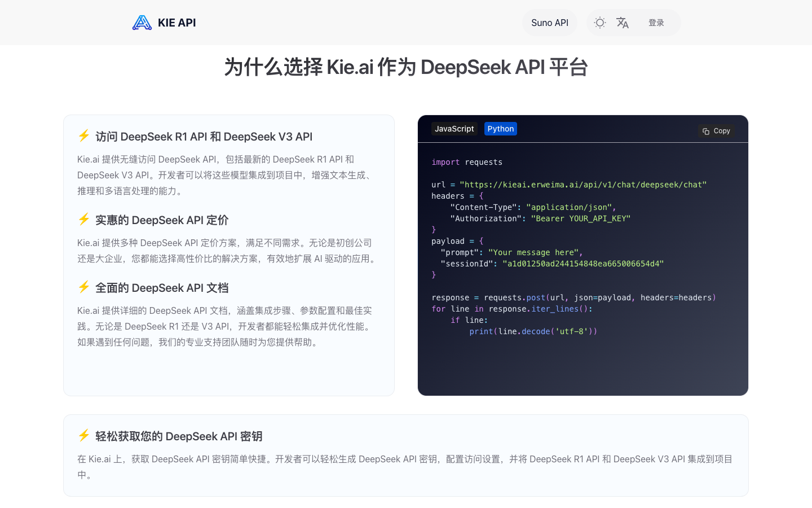This screenshot has width=812, height=508.
Task: Click the Bearer YOUR_API_KEY string
Action: point(580,218)
